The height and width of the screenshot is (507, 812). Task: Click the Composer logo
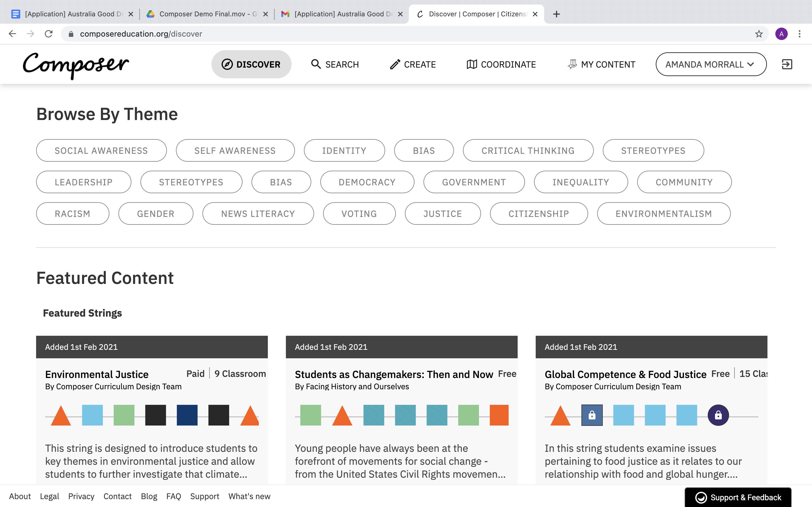[76, 65]
